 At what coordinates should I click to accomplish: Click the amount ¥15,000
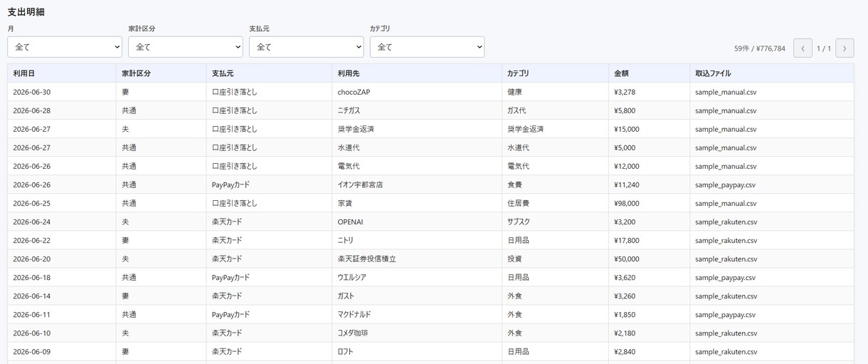coord(627,129)
